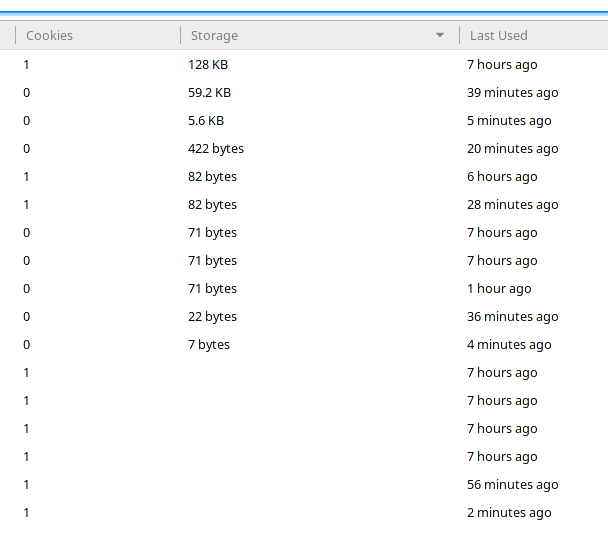Click the 56 minutes ago entry

513,484
